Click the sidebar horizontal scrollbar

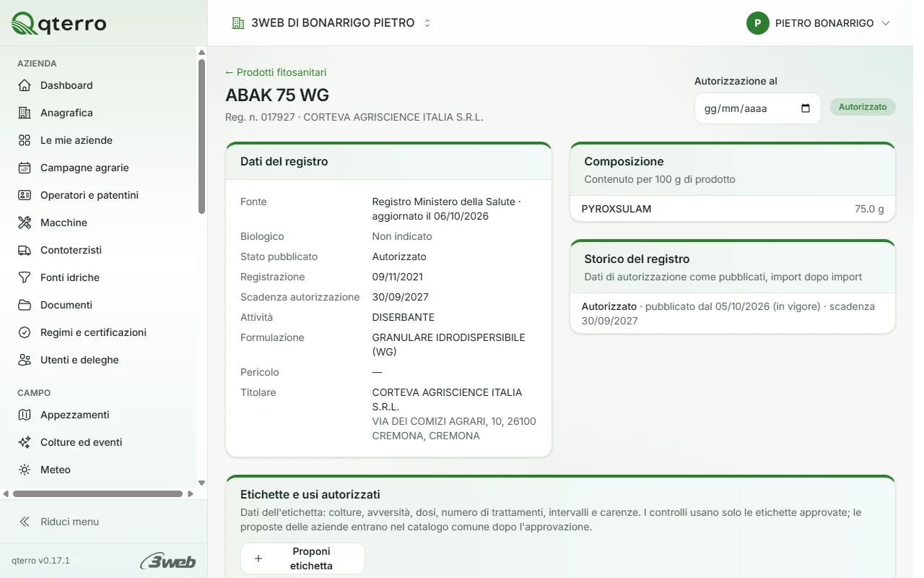click(97, 494)
